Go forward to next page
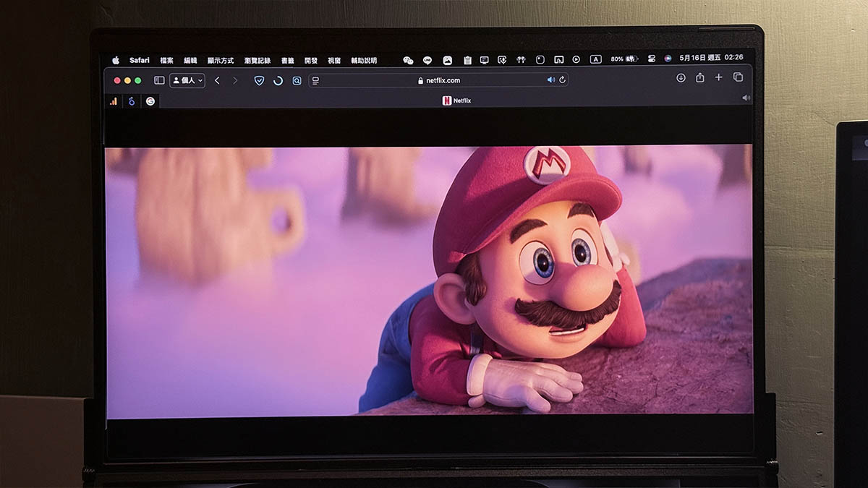 (x=235, y=80)
